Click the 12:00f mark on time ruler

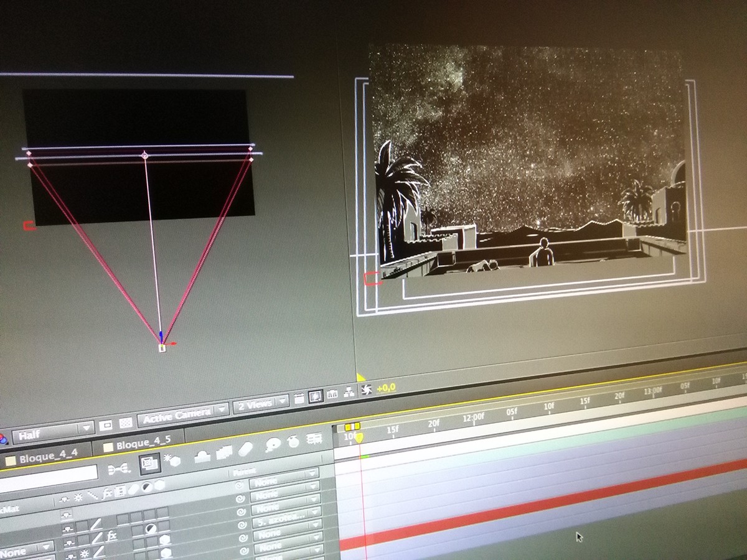coord(472,416)
